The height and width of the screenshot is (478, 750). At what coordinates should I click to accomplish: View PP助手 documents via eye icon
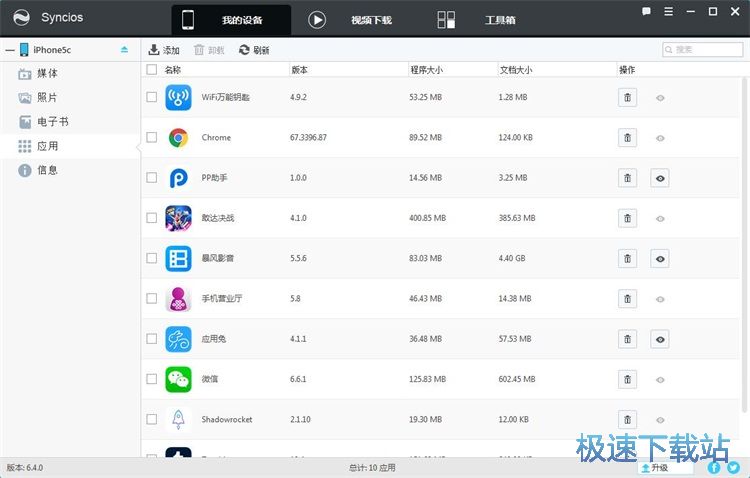coord(660,178)
